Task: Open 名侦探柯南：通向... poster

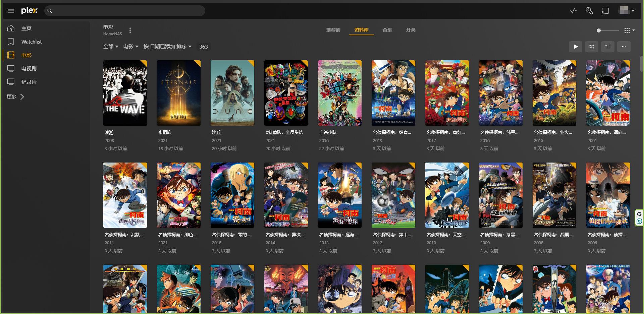Action: 608,93
